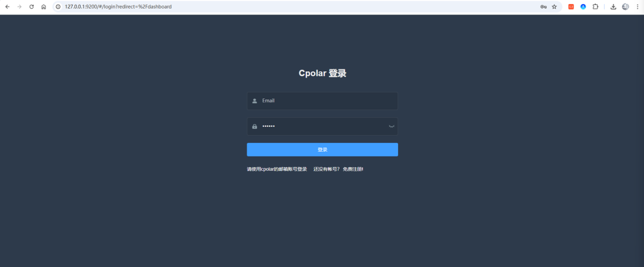The height and width of the screenshot is (267, 644).
Task: Open the browser profile avatar
Action: pyautogui.click(x=625, y=7)
